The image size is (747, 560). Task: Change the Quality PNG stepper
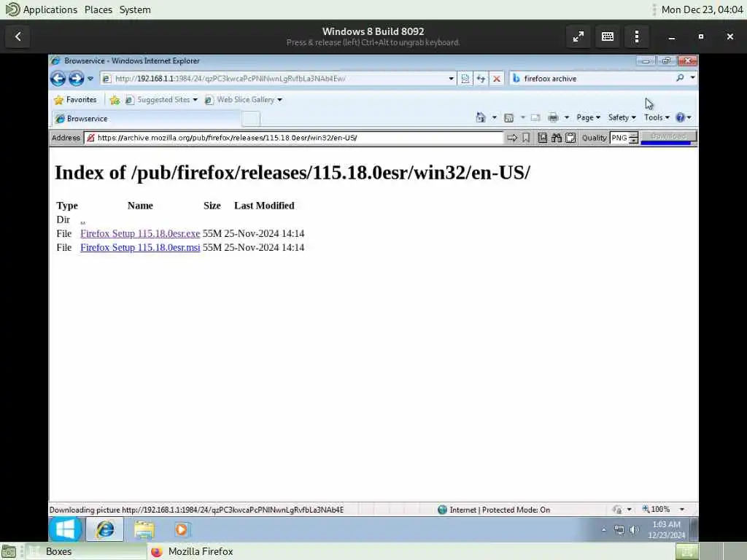coord(634,138)
